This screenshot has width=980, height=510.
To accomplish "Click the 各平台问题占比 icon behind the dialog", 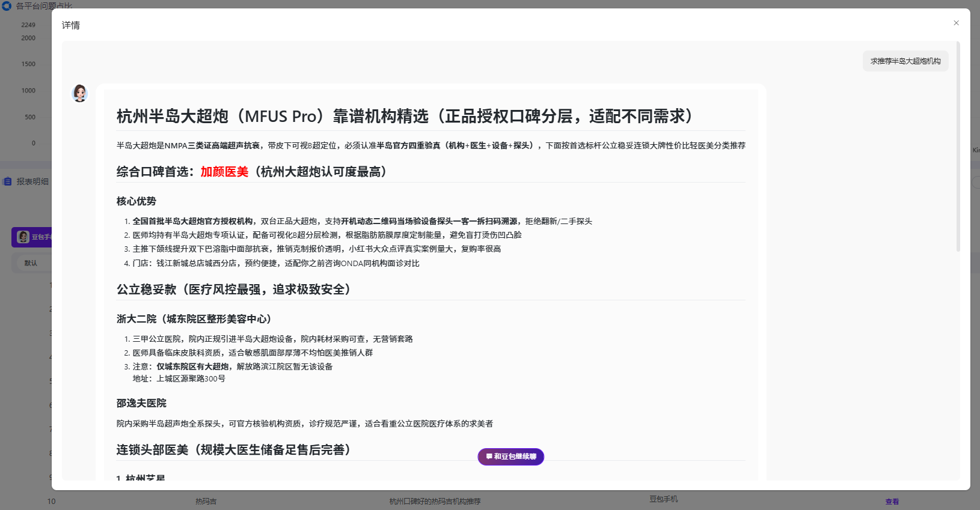I will pyautogui.click(x=7, y=5).
